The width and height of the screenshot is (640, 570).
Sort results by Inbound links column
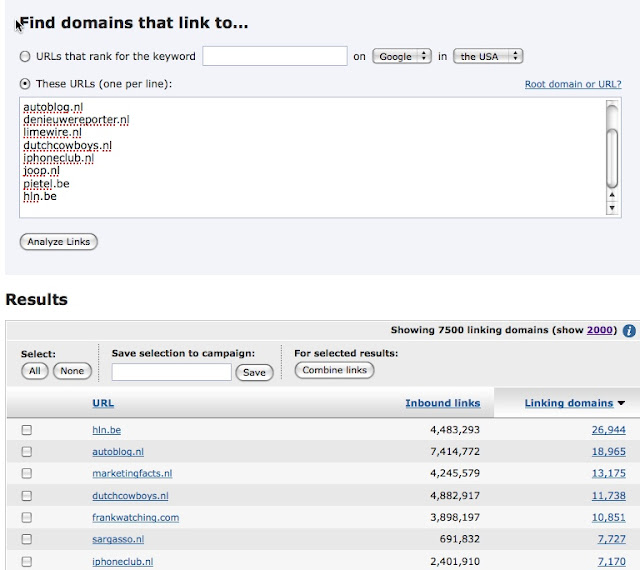pyautogui.click(x=443, y=403)
